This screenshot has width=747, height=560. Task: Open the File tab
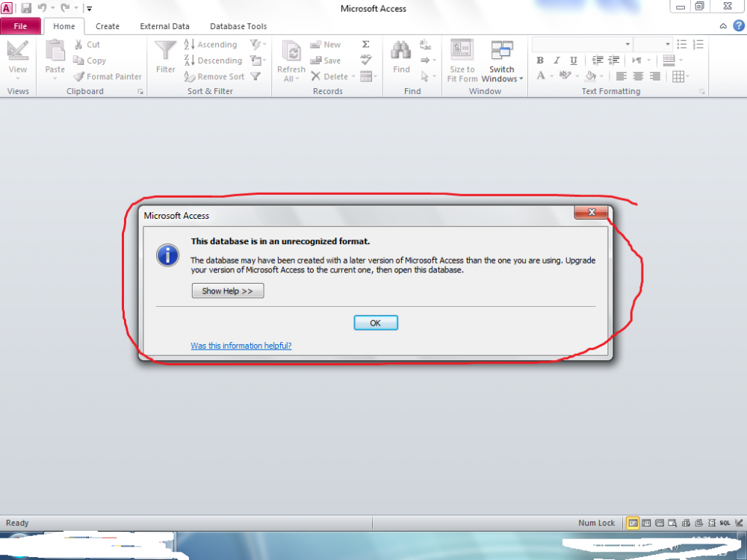[x=20, y=26]
